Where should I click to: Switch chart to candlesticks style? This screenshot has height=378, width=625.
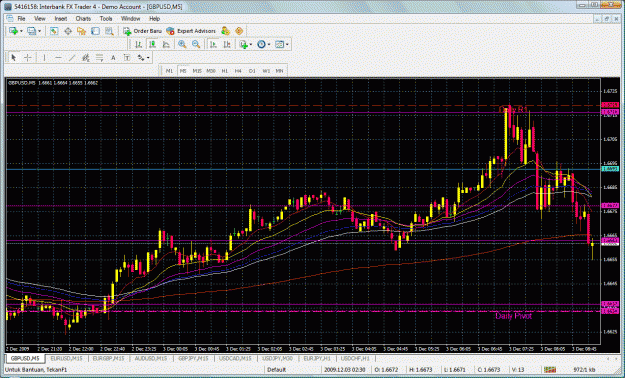click(x=152, y=45)
